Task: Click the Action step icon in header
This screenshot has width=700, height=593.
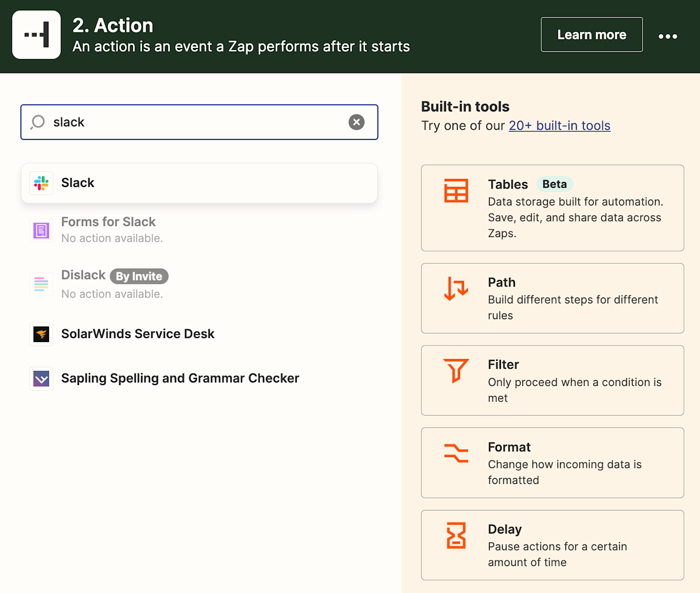Action: pyautogui.click(x=36, y=35)
